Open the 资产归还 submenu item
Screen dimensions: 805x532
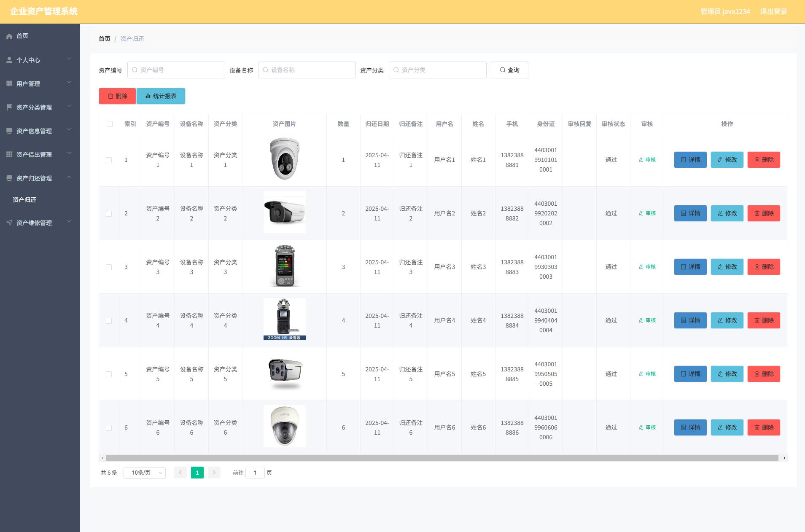point(24,200)
